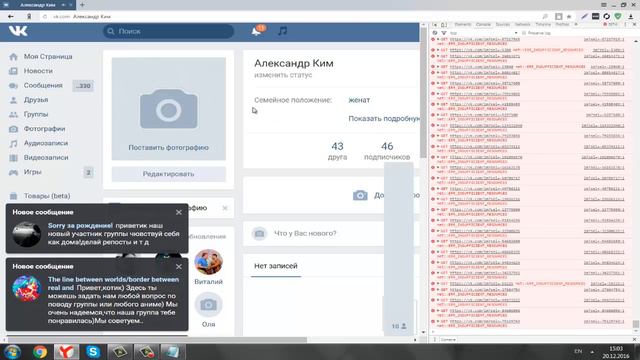Close the Sorry за рождение notification
Image resolution: width=640 pixels, height=360 pixels.
[179, 212]
